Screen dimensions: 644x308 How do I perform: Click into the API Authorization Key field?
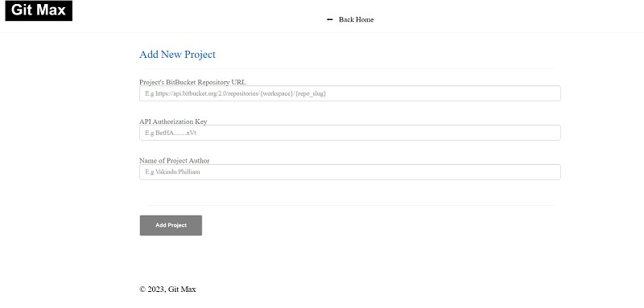tap(350, 133)
